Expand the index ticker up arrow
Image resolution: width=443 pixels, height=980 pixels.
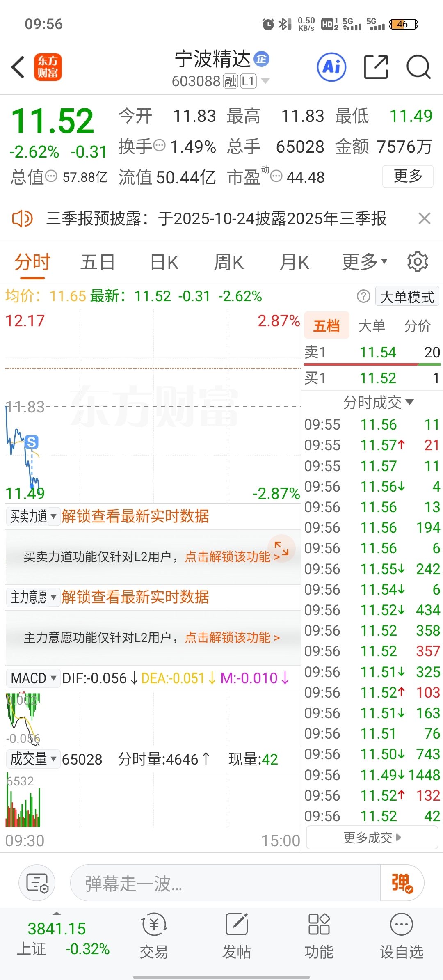click(57, 913)
